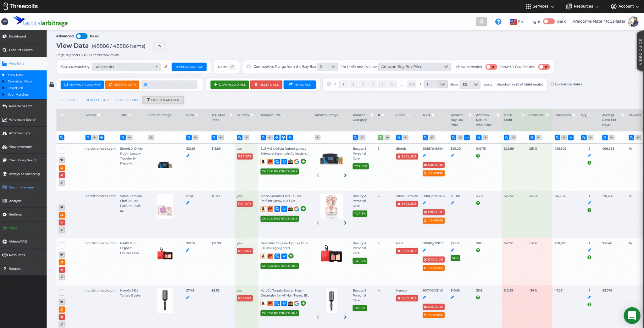Click the Amazon icon on Vince Camuto row
The width and height of the screenshot is (644, 328).
(263, 209)
